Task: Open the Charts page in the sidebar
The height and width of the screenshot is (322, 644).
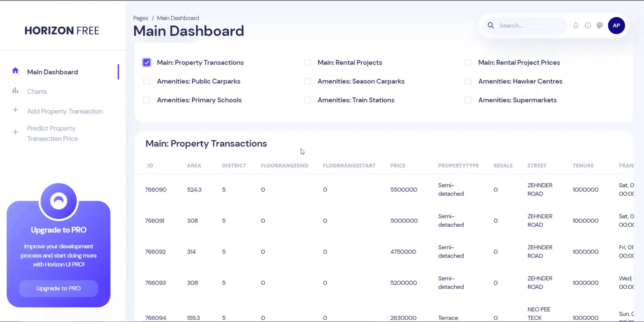Action: 37,91
